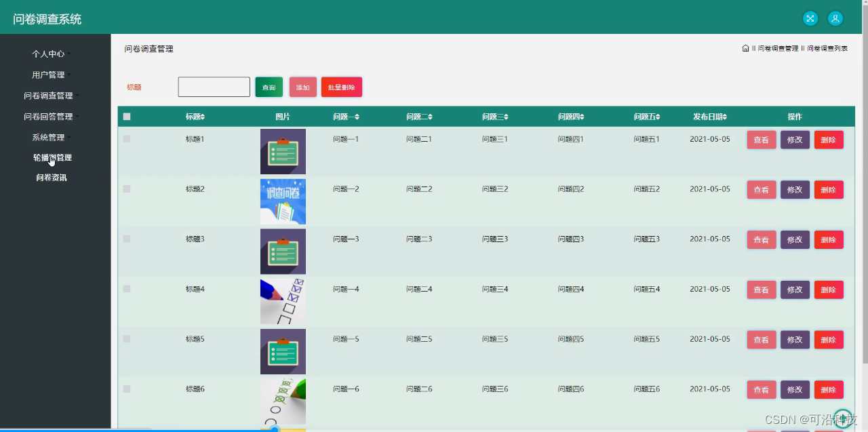
Task: Click the green 查询 search button
Action: 269,87
